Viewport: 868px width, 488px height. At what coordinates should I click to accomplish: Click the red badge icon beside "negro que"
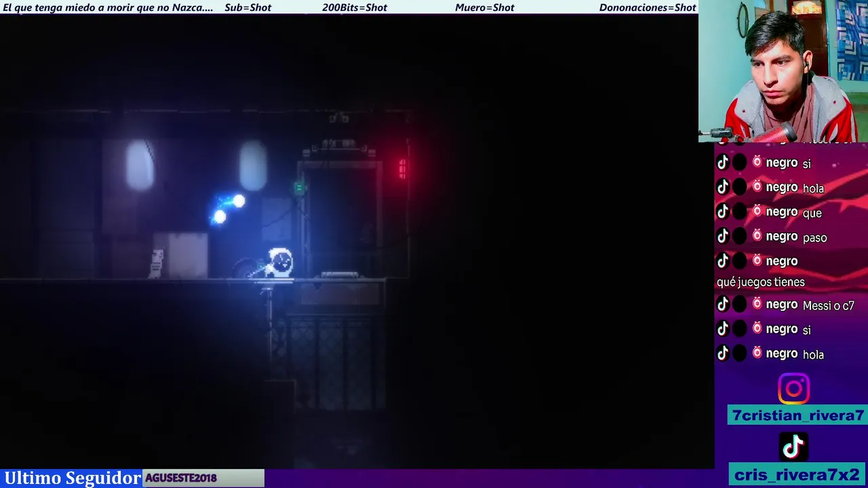tap(757, 211)
